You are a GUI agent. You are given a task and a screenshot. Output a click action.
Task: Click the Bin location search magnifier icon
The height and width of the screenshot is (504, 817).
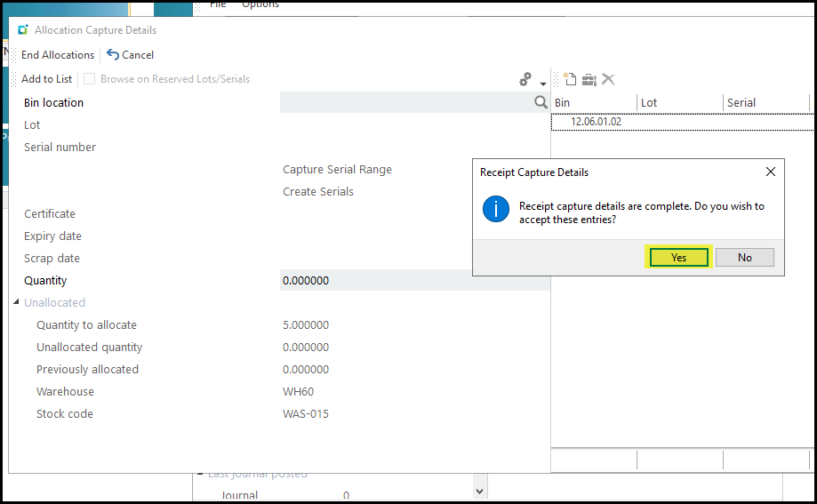click(540, 103)
